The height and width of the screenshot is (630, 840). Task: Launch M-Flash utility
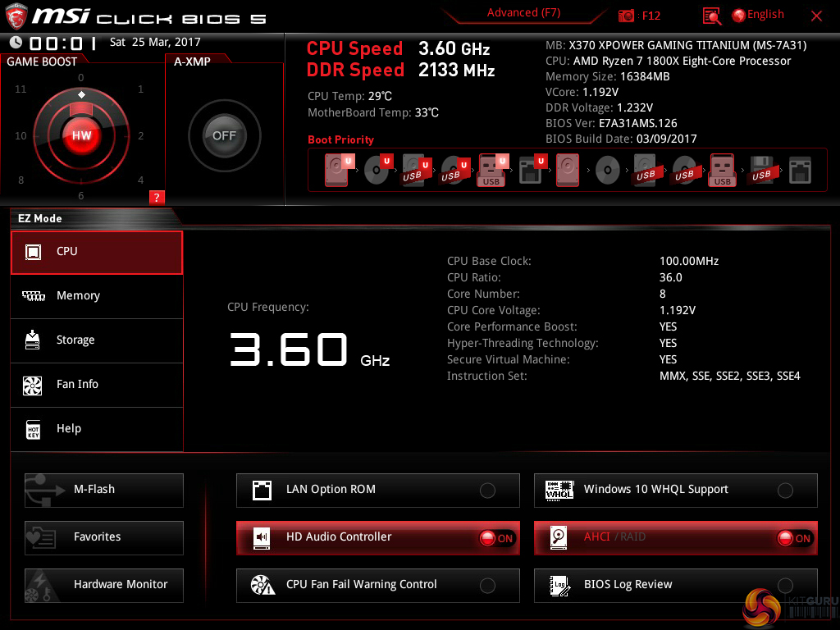point(104,491)
